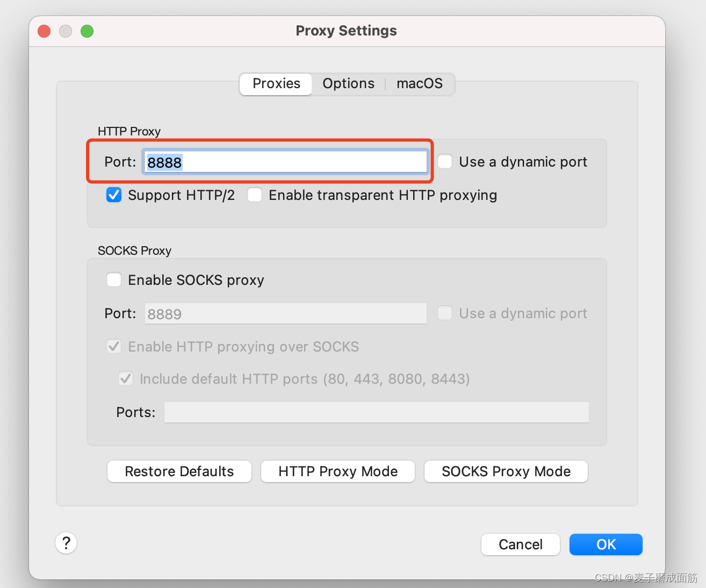Close the Proxy Settings window
The width and height of the screenshot is (706, 588).
pyautogui.click(x=44, y=31)
